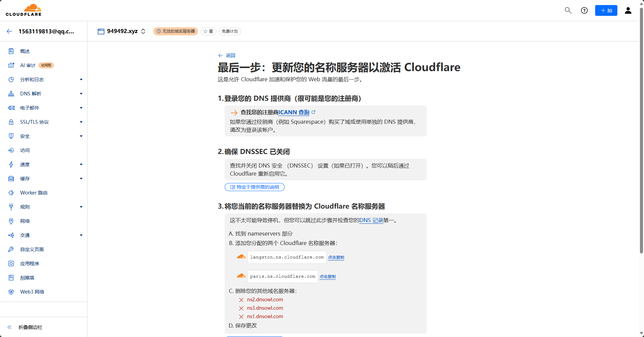Screen dimensions: 644x337
Task: Click the 分析和日志 chart icon
Action: [x=11, y=80]
